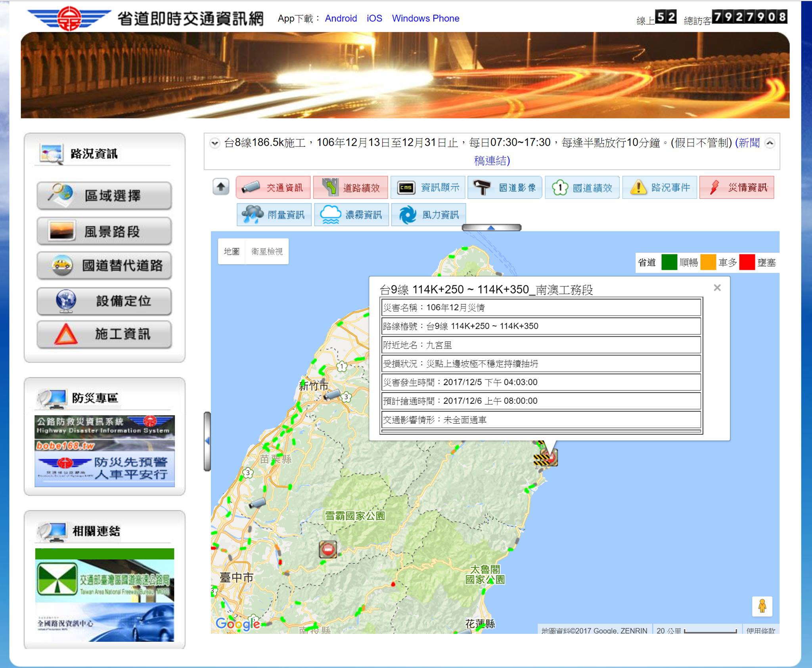Close the 台9線 disaster info popup

717,288
